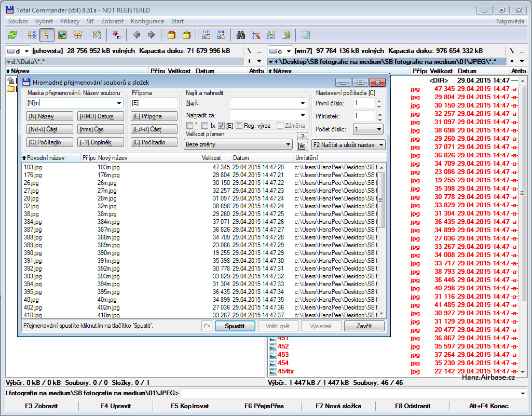
Task: Open F2 Načíst a uložit nastavení dropdown
Action: (x=348, y=145)
